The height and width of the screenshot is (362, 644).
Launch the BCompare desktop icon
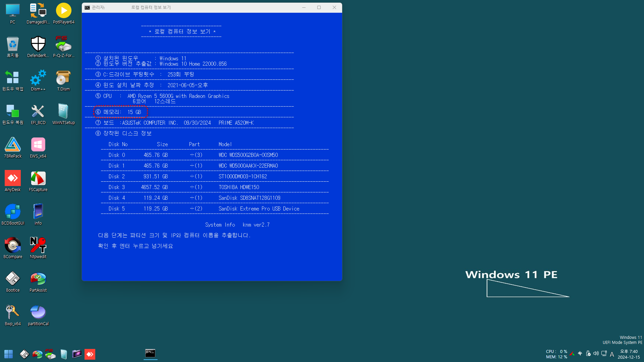(13, 248)
